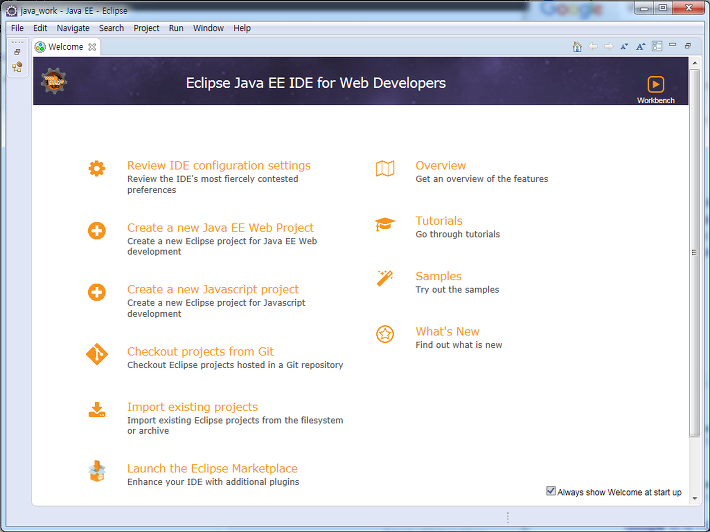Click the Magnify font size icon
This screenshot has width=710, height=532.
coord(640,47)
